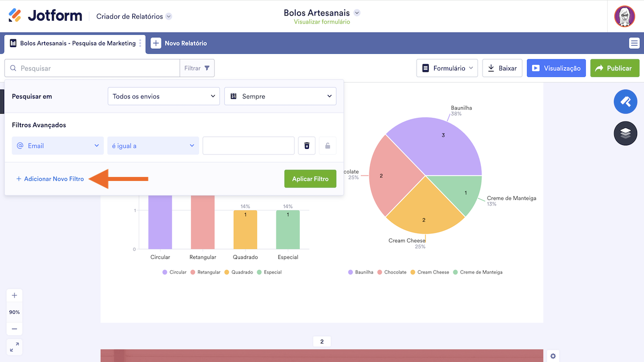The height and width of the screenshot is (362, 644).
Task: Change the condition in the é igual a dropdown
Action: click(x=153, y=145)
